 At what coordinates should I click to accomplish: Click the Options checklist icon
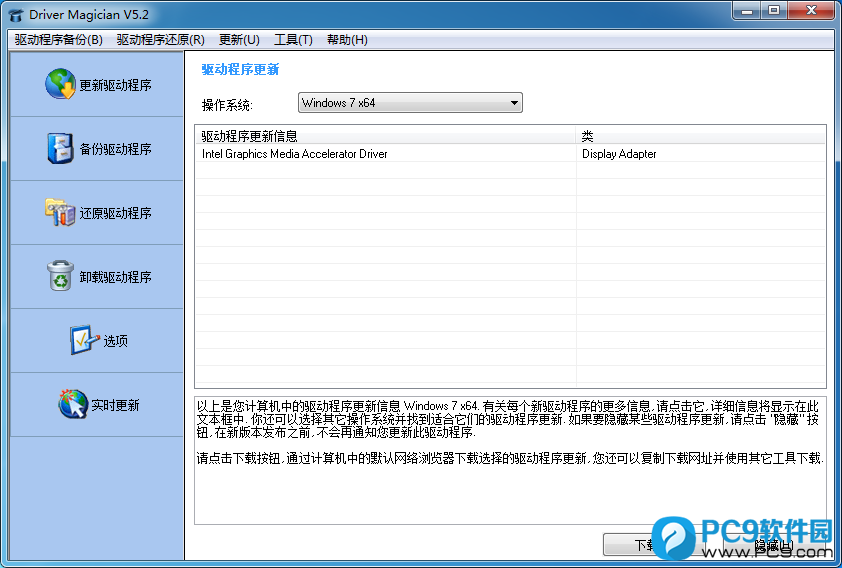pos(84,340)
